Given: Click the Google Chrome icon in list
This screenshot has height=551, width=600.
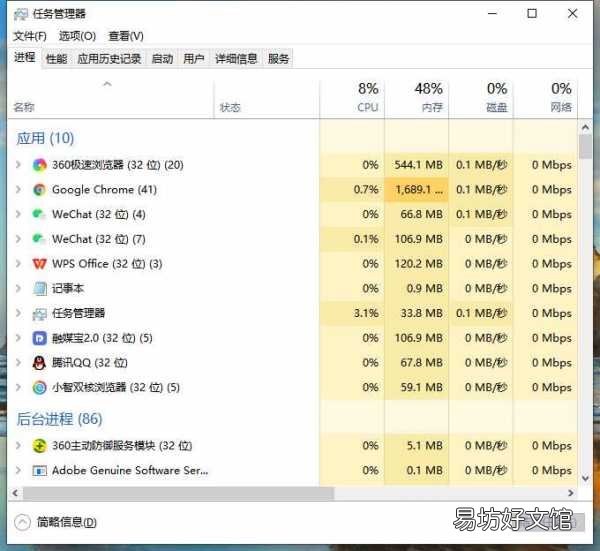Looking at the screenshot, I should pos(39,190).
